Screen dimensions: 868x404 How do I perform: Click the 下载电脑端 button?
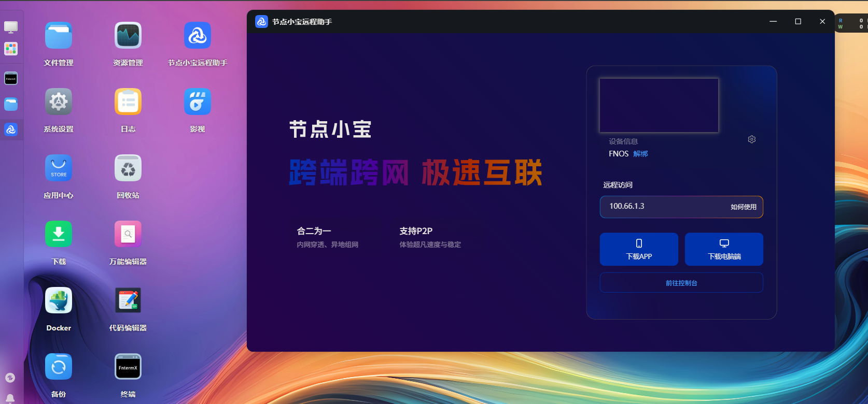tap(724, 249)
